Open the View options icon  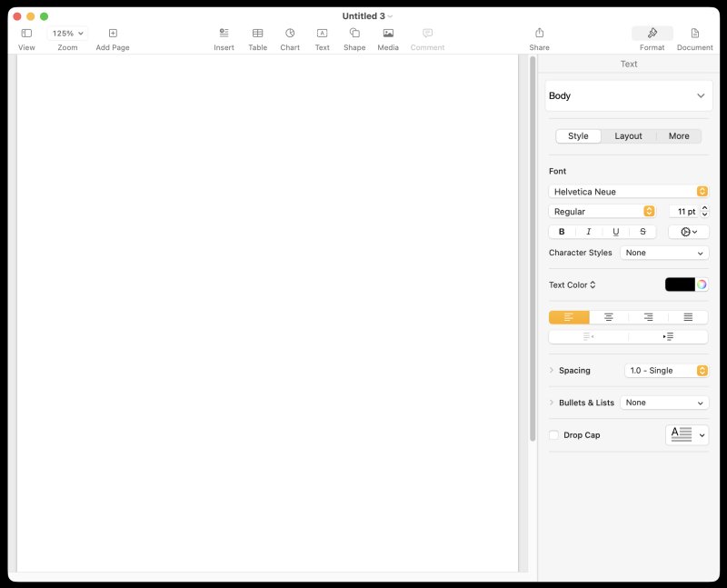coord(26,34)
